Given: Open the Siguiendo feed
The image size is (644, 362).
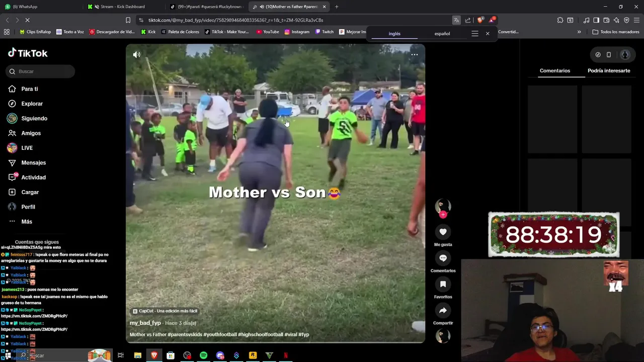Looking at the screenshot, I should pos(34,118).
